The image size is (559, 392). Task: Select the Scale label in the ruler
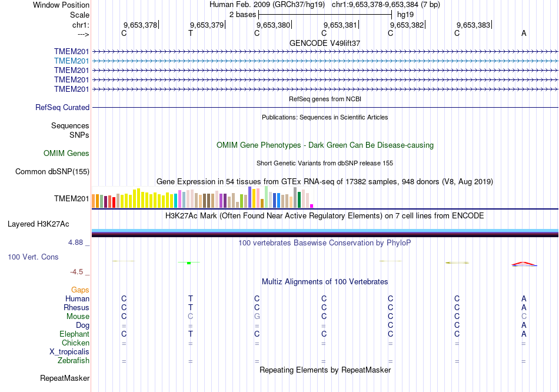[79, 15]
